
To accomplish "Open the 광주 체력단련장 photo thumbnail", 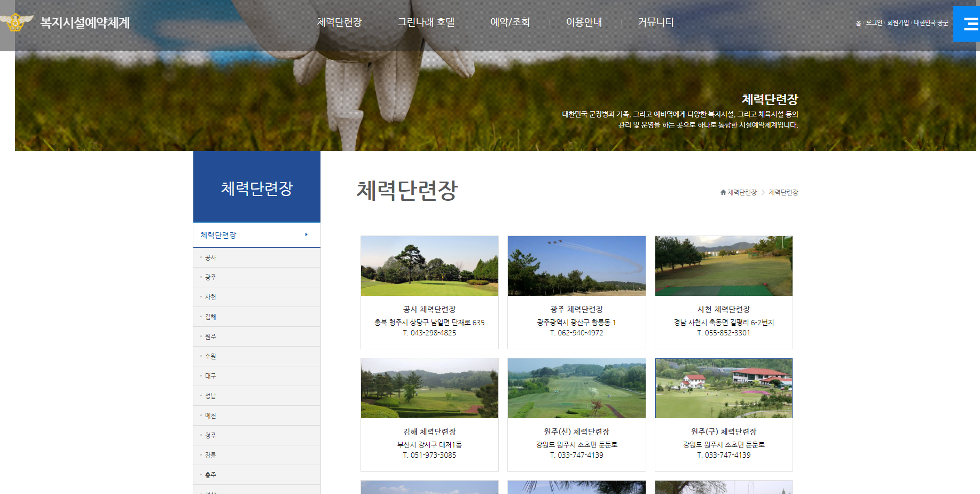I will pos(577,266).
